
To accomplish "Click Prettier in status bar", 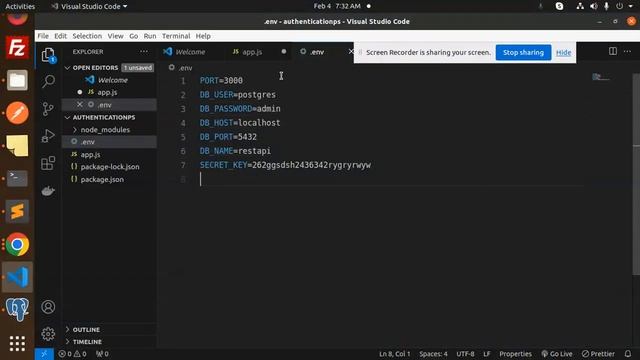I will click(x=598, y=354).
